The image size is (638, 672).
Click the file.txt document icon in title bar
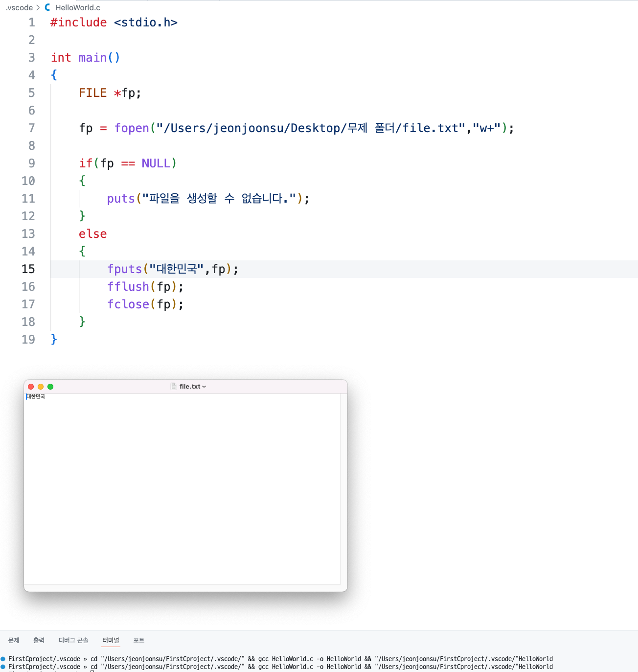[174, 386]
